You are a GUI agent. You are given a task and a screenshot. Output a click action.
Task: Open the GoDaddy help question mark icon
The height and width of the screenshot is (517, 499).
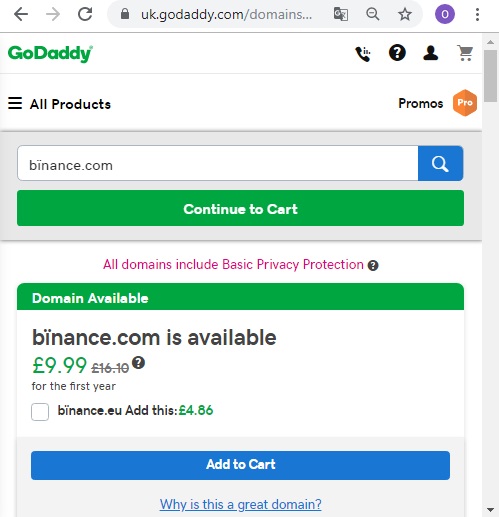coord(397,53)
